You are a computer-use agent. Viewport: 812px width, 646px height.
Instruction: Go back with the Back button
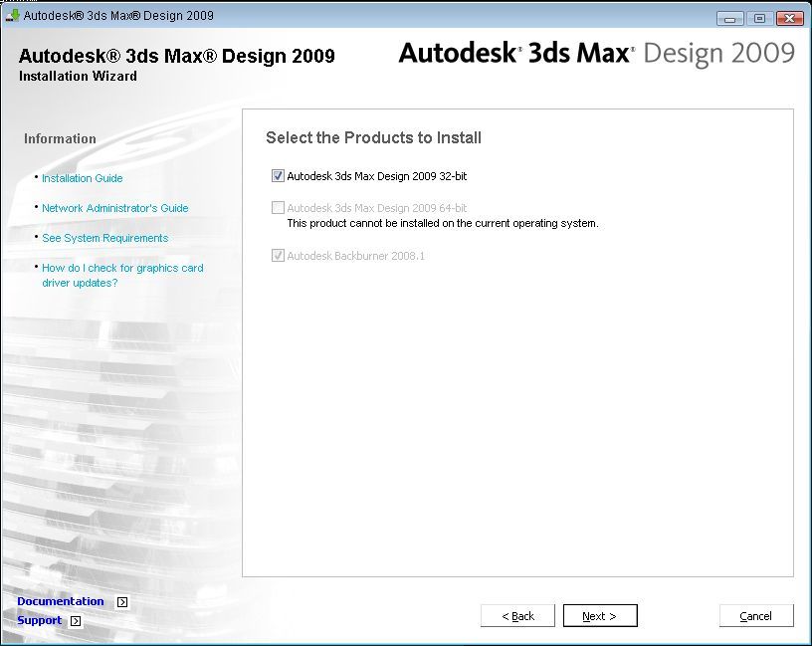517,616
